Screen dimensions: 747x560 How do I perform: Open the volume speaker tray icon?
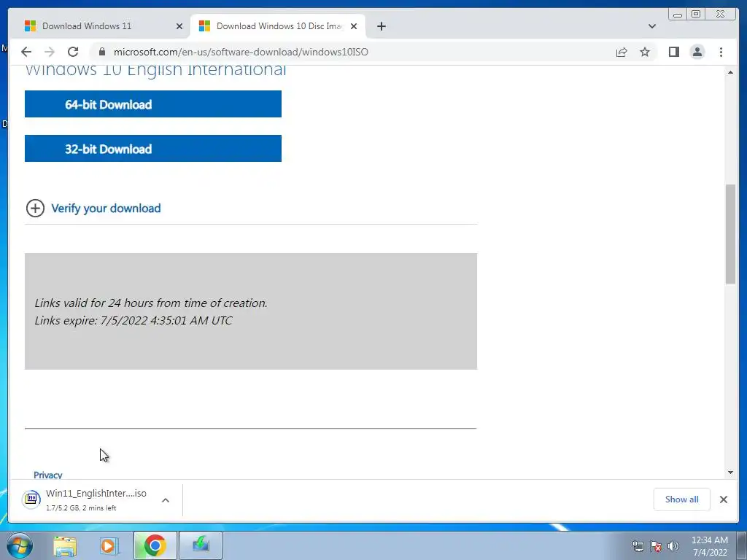pyautogui.click(x=673, y=546)
